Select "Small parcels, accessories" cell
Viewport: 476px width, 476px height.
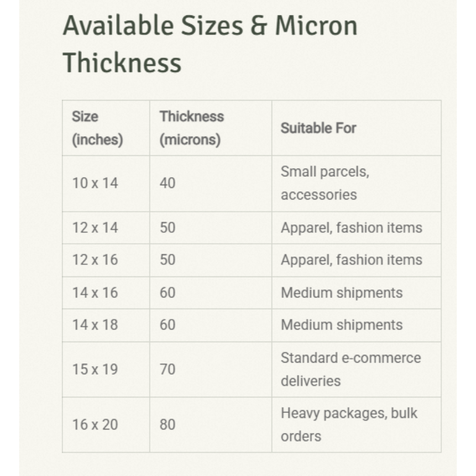click(325, 183)
